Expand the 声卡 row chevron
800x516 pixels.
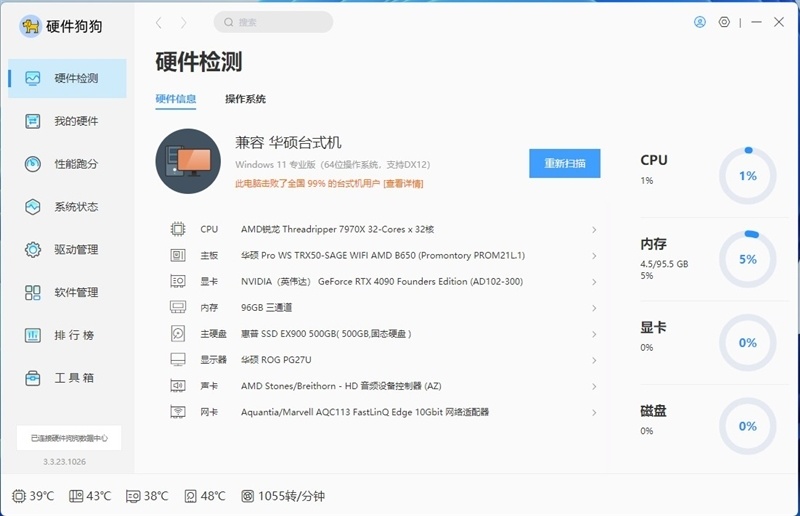click(x=594, y=386)
